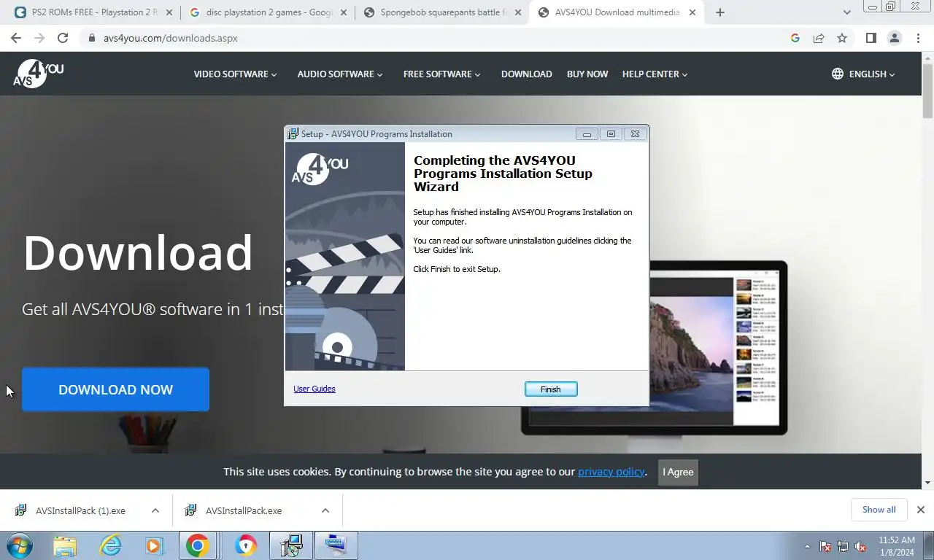934x560 pixels.
Task: Click the AVS4YOU site logo
Action: pyautogui.click(x=39, y=74)
